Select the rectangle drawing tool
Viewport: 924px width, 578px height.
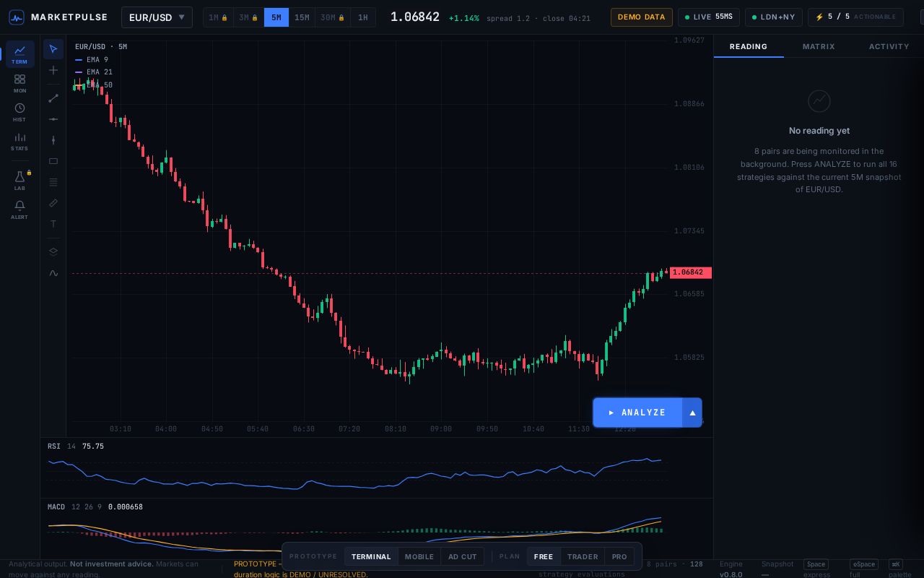click(53, 161)
